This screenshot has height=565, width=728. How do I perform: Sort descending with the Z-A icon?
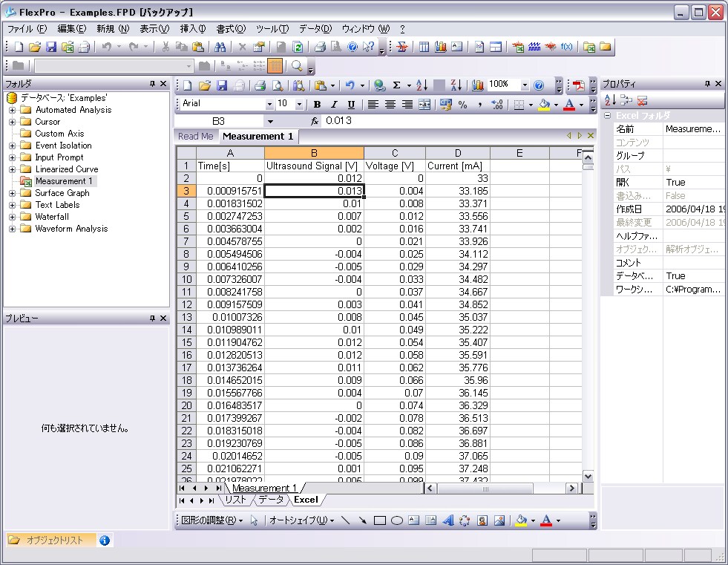(456, 85)
